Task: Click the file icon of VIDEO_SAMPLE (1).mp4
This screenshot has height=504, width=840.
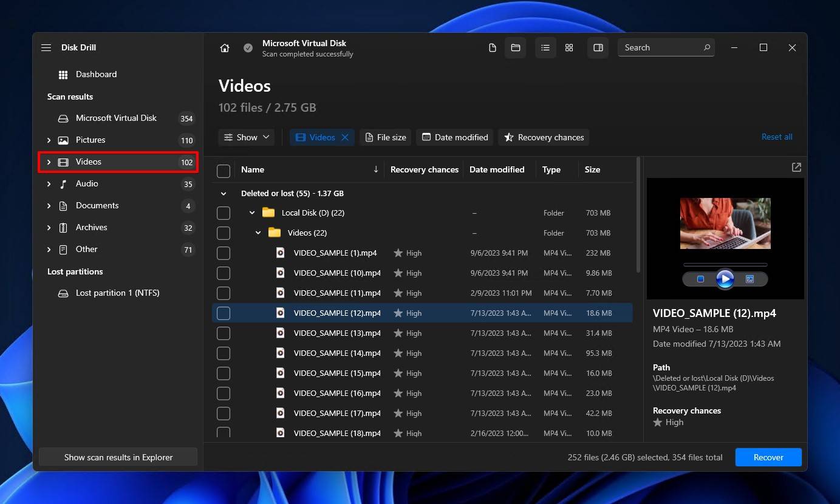Action: tap(280, 253)
